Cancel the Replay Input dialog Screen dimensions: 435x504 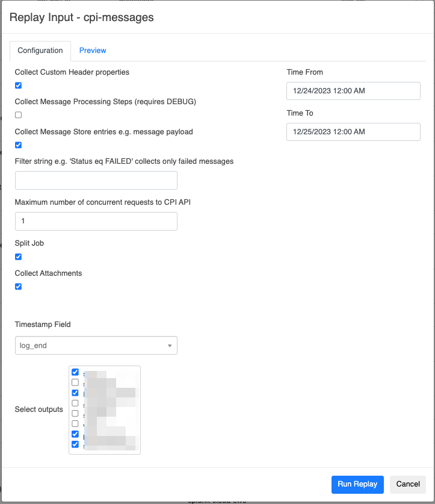tap(408, 484)
